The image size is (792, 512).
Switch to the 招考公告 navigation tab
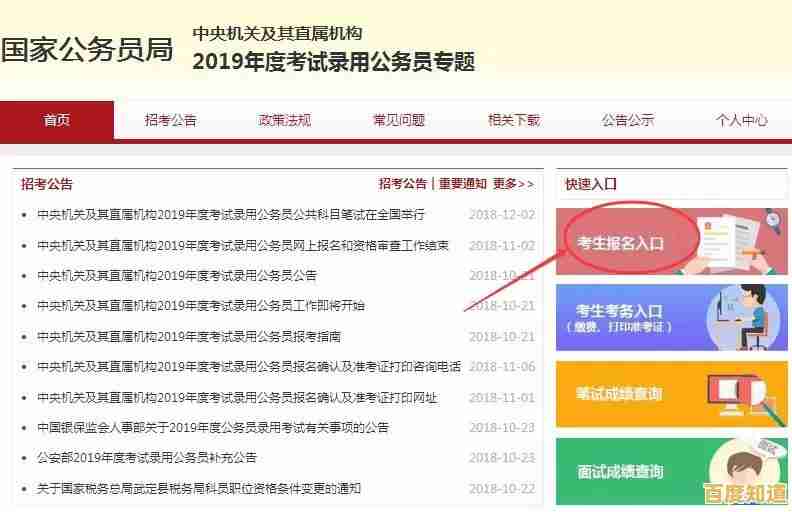click(x=170, y=120)
